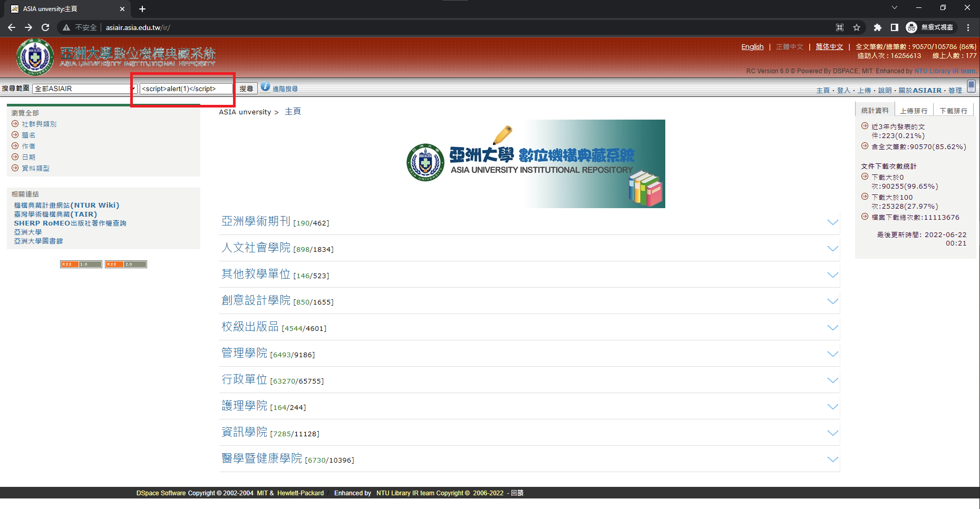The image size is (980, 509).
Task: Expand 管理學院 chevron
Action: click(833, 354)
